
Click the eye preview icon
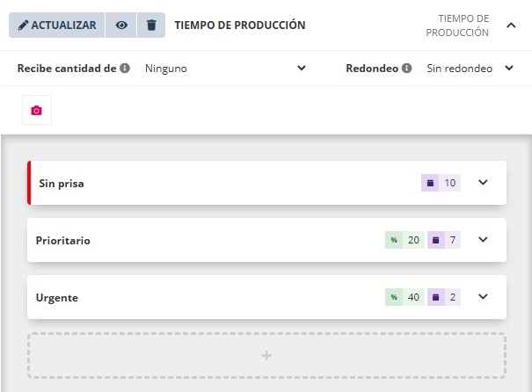point(121,25)
